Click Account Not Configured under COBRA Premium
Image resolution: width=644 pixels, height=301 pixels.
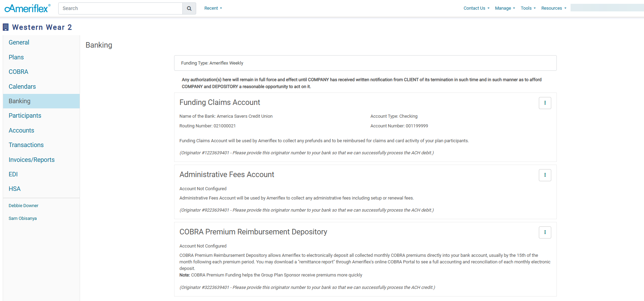coord(203,246)
